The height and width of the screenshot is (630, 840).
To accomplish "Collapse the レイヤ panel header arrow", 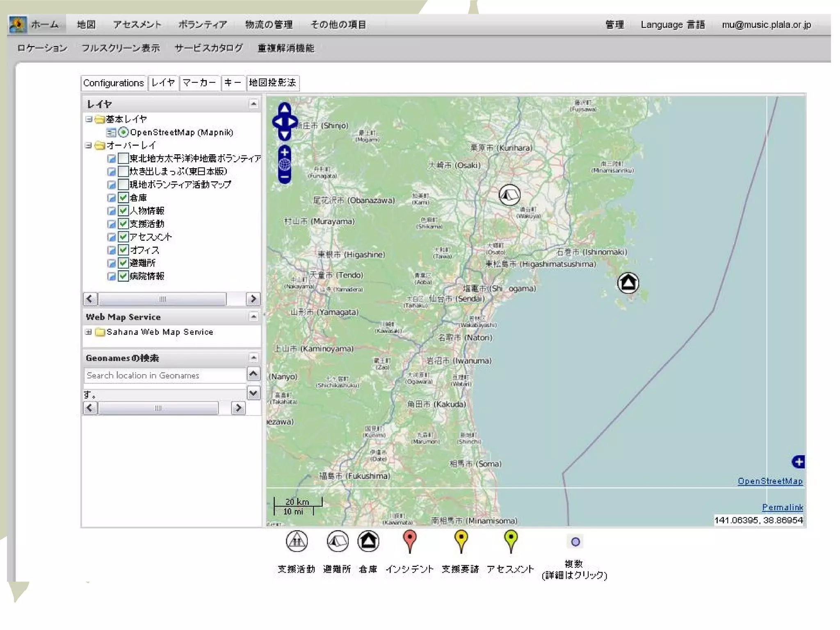I will click(x=253, y=104).
